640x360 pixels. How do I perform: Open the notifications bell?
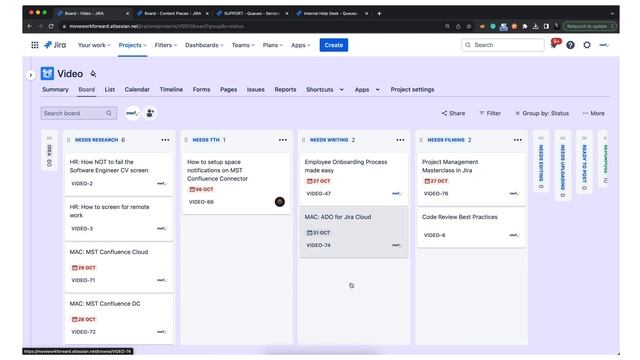pos(554,44)
